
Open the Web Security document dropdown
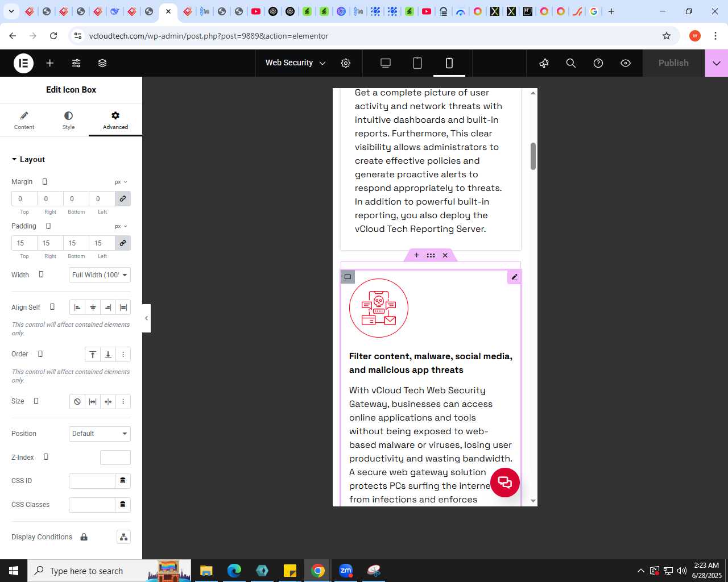[296, 63]
